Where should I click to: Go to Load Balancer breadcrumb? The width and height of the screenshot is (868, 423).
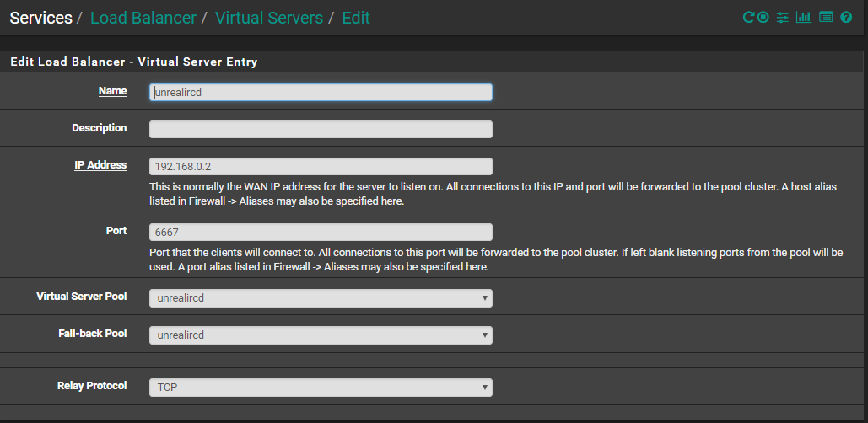[x=143, y=18]
